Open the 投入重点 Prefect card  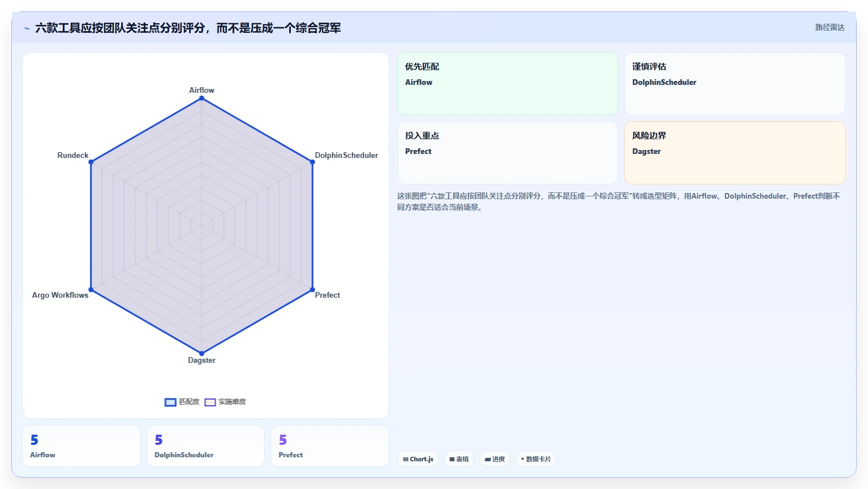[x=508, y=153]
